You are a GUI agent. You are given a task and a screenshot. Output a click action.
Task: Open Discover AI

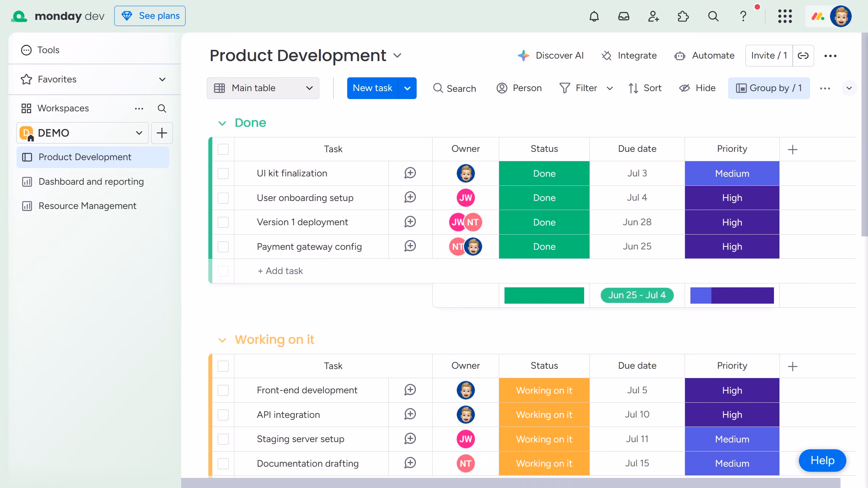click(550, 56)
